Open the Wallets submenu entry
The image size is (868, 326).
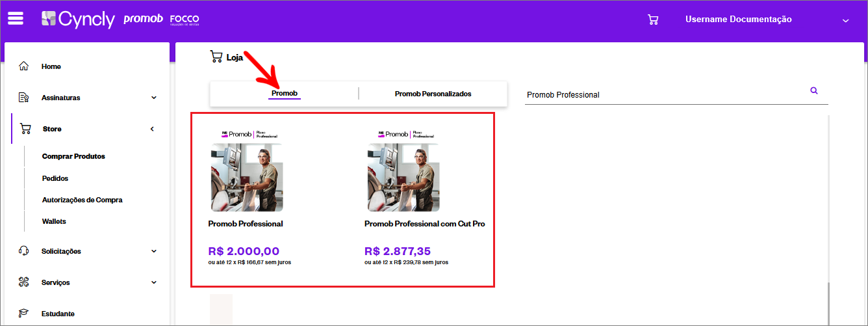[54, 221]
